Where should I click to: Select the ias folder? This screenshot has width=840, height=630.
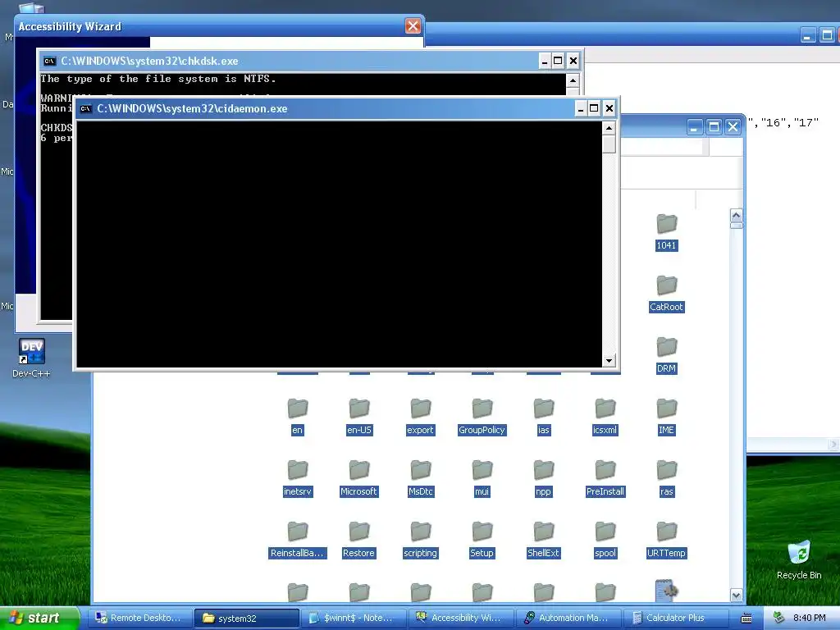click(543, 418)
